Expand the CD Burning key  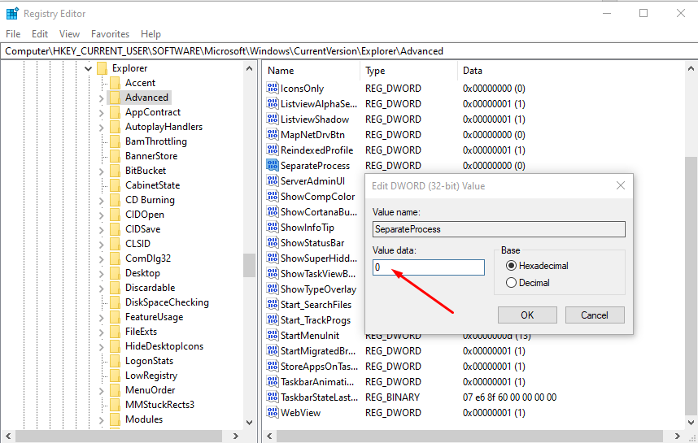[101, 201]
